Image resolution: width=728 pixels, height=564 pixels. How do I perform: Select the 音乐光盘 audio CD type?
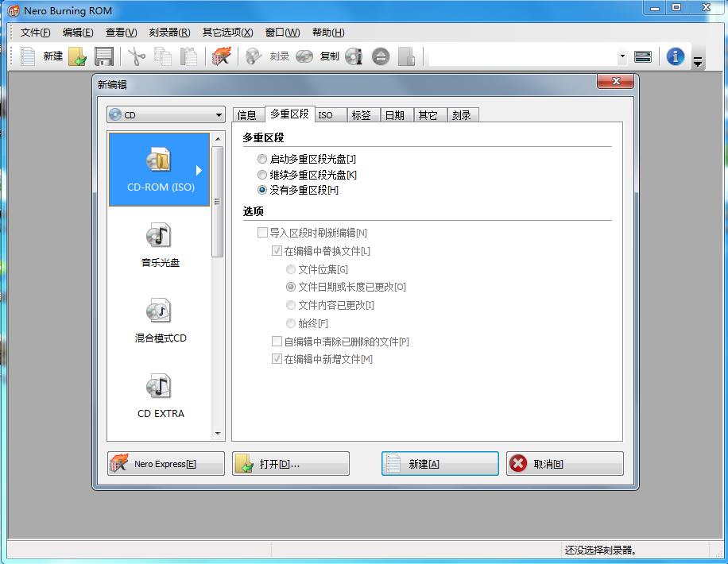tap(160, 245)
